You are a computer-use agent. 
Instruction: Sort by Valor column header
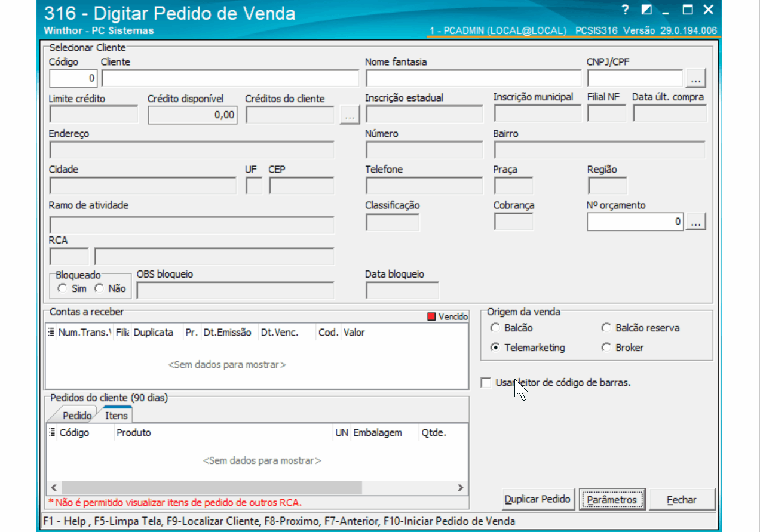pos(354,333)
